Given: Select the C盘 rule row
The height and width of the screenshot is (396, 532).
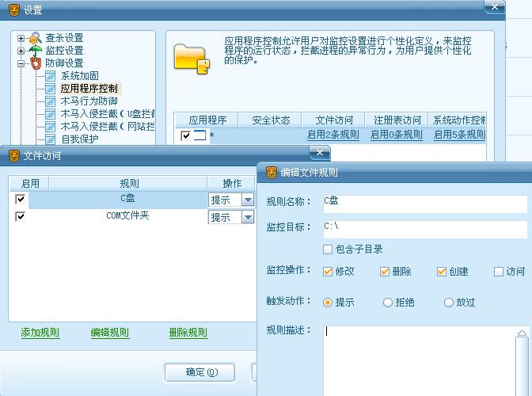Looking at the screenshot, I should (118, 199).
